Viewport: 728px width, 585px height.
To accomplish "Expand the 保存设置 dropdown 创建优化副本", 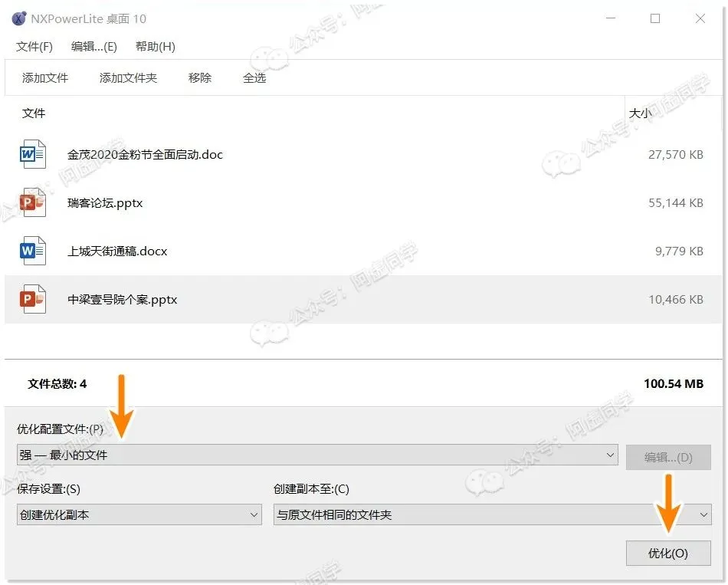I will [x=139, y=514].
